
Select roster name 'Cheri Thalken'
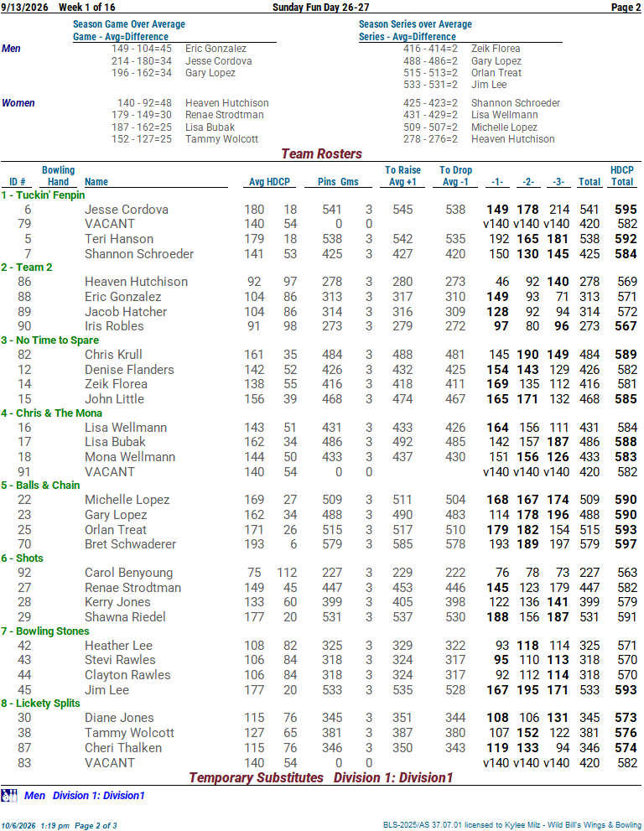(x=123, y=748)
